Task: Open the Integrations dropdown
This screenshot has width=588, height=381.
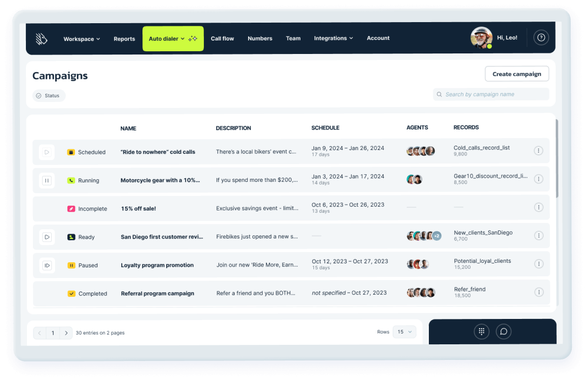Action: [333, 38]
